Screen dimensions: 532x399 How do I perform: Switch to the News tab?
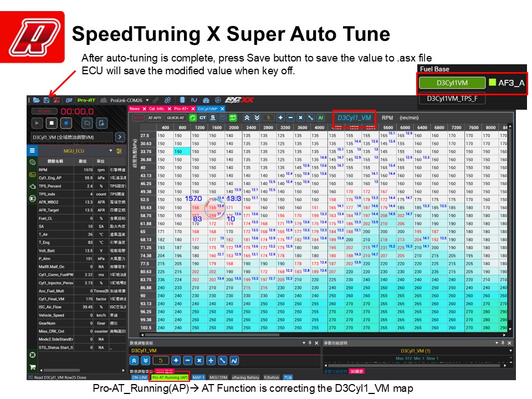(135, 109)
